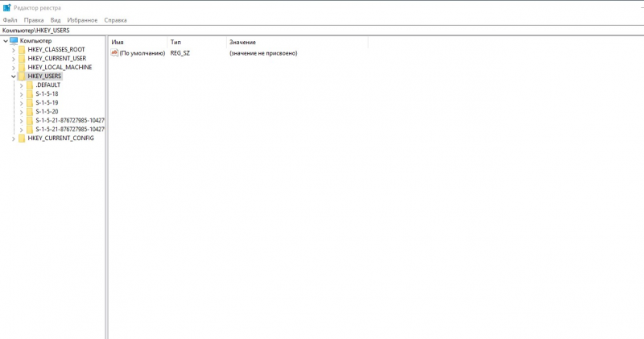Select the S-1-5-20 key label
This screenshot has width=644, height=339.
(47, 111)
